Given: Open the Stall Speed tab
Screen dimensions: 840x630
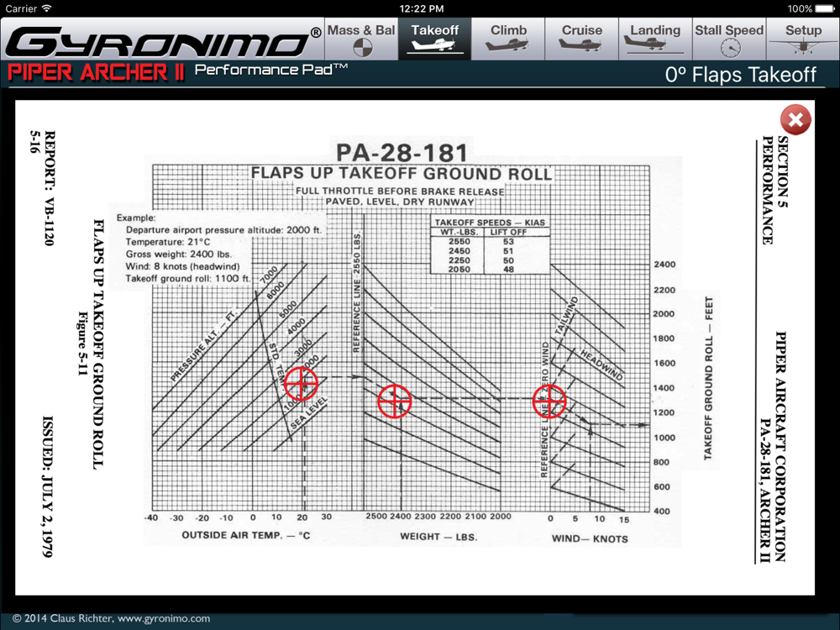Looking at the screenshot, I should (729, 39).
